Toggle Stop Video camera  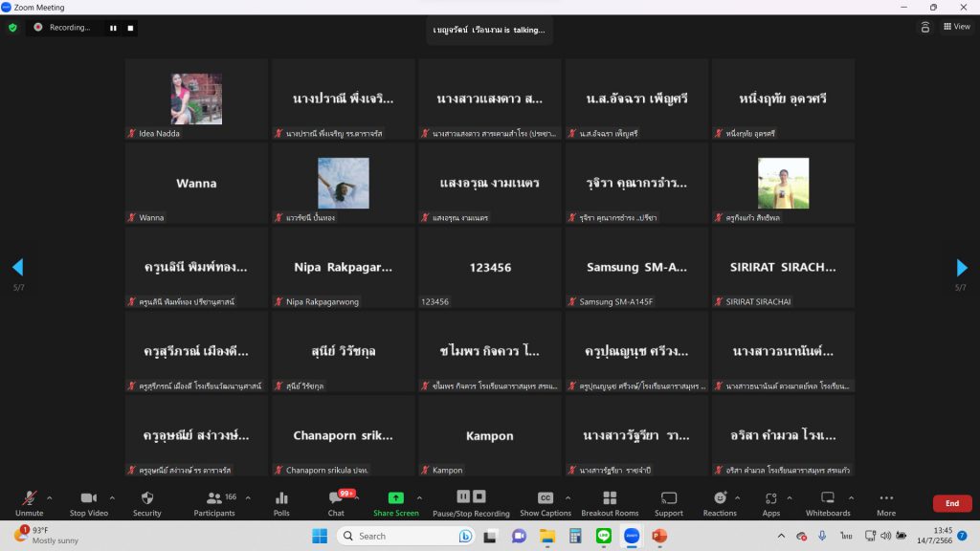coord(88,503)
